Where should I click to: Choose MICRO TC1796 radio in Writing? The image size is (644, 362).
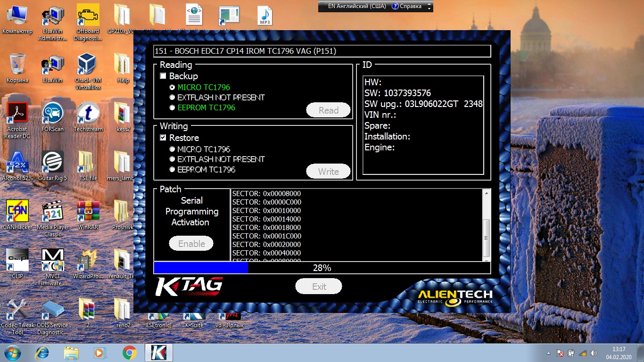(x=173, y=149)
